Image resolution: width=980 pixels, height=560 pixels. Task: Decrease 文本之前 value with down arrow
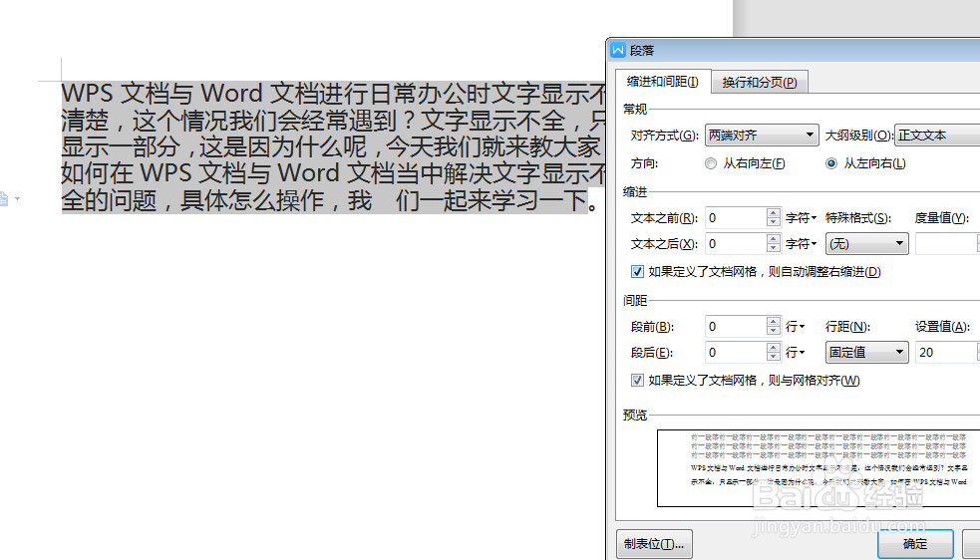(x=773, y=222)
